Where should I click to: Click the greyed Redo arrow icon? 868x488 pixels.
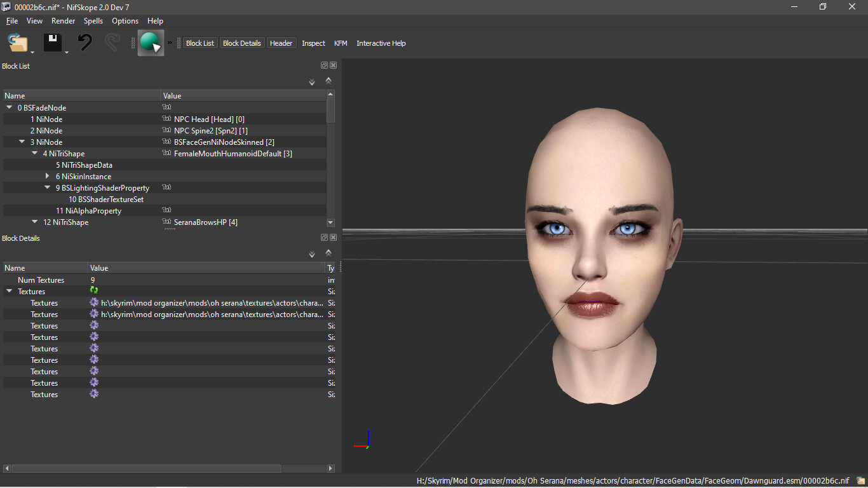112,43
